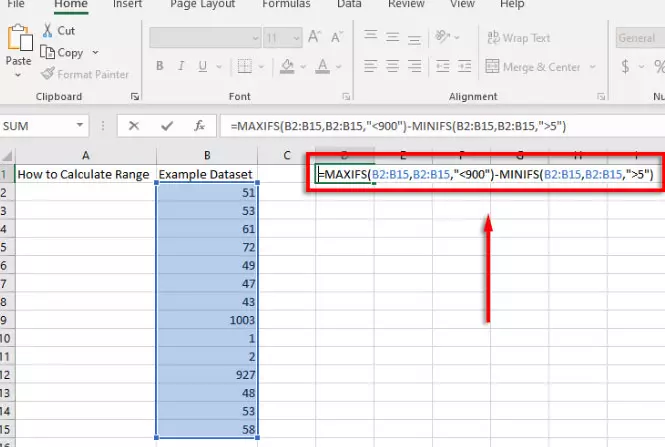
Task: Click the Cut scissors icon
Action: coord(48,31)
